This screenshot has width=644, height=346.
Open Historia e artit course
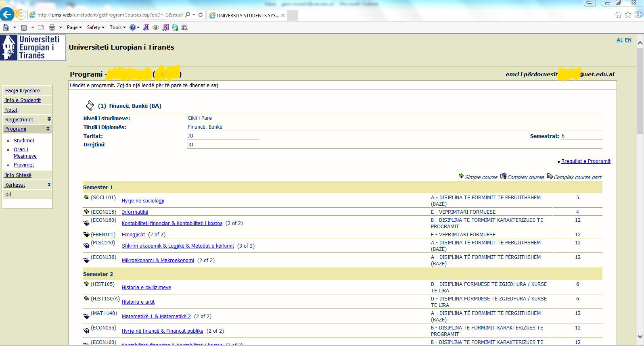coord(138,302)
